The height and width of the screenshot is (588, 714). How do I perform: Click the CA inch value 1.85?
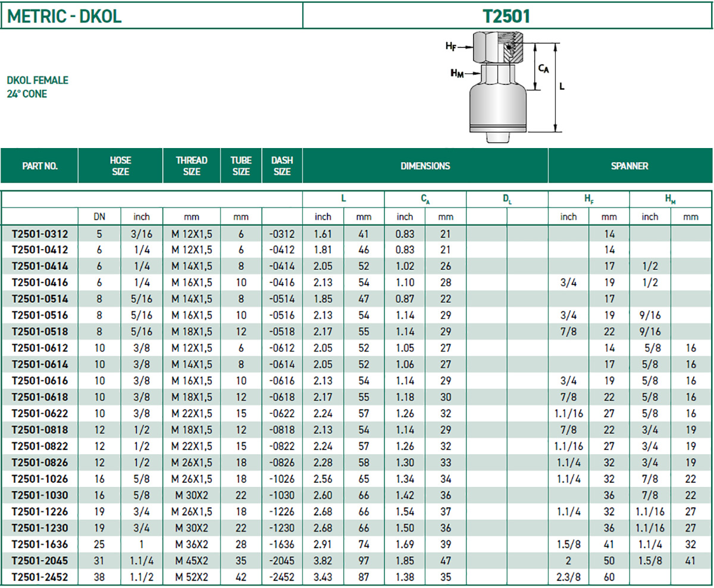(x=405, y=560)
